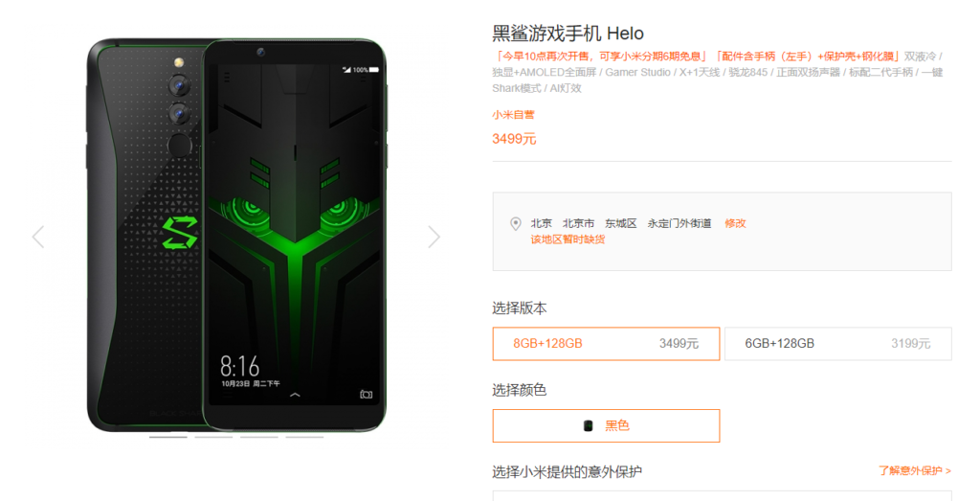Screen dimensions: 980x501
Task: Select the 黑色 color option
Action: pos(606,426)
